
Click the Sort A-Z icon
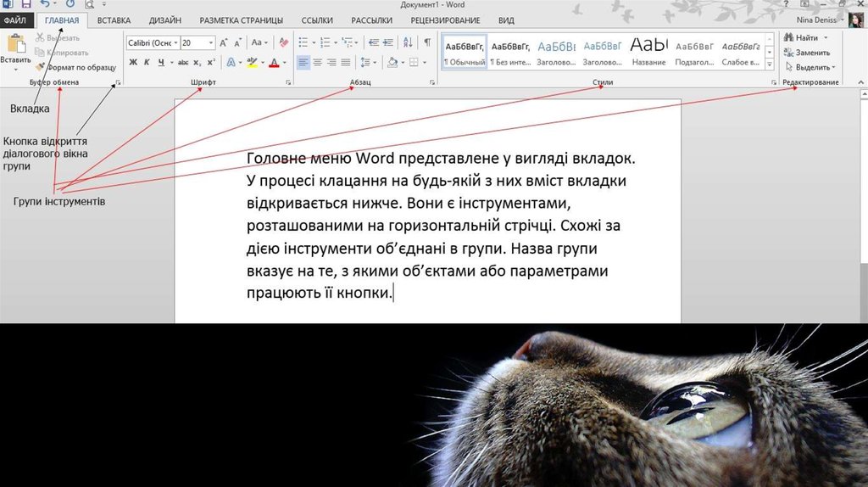(x=409, y=42)
